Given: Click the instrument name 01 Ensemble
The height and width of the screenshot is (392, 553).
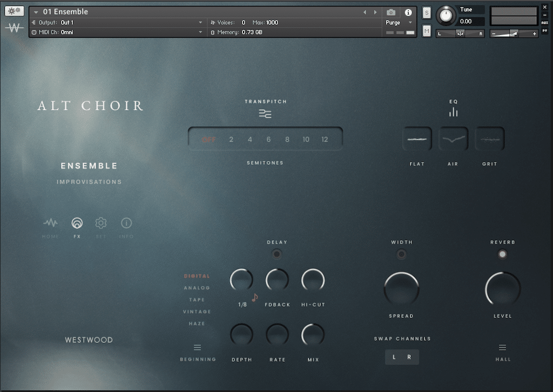Looking at the screenshot, I should pyautogui.click(x=65, y=12).
